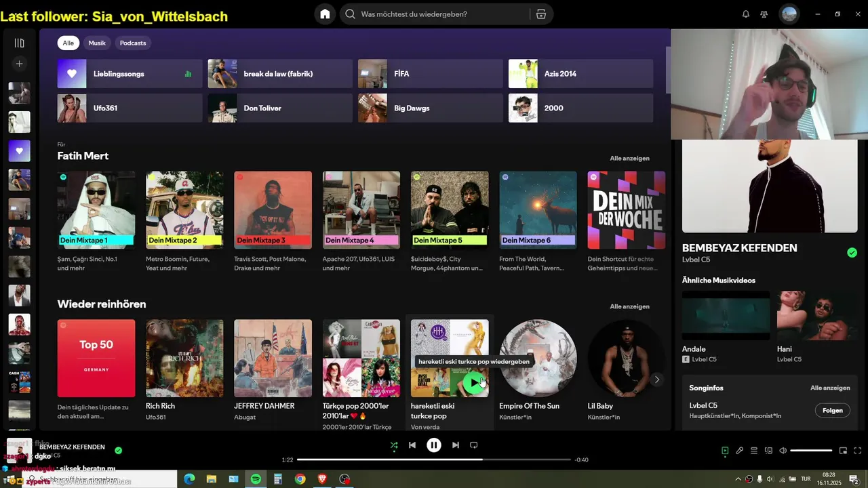
Task: Open Brave browser from taskbar
Action: point(322,479)
